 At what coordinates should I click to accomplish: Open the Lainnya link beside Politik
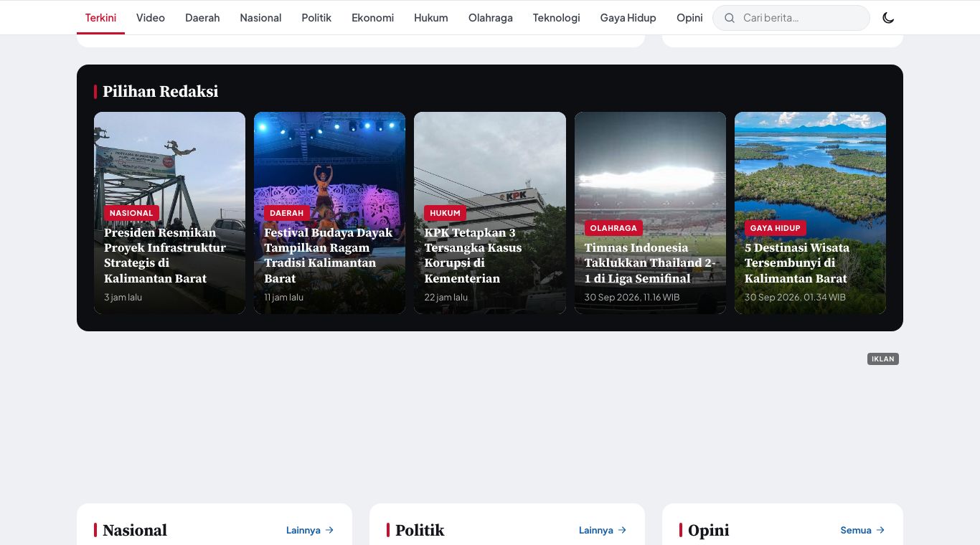[603, 530]
